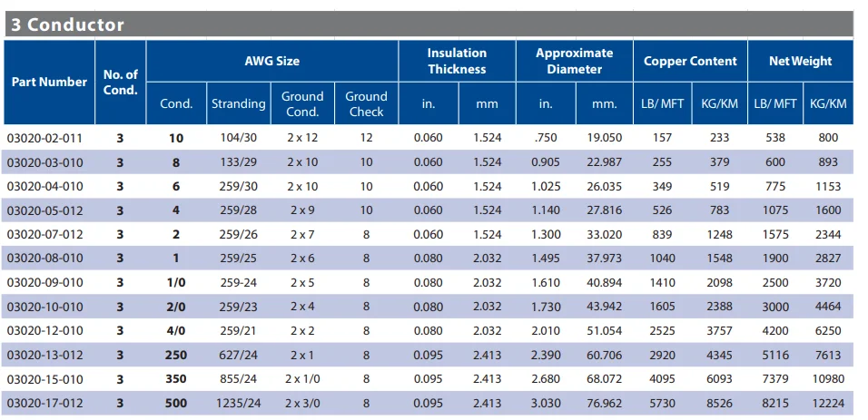The image size is (868, 420).
Task: Click the "3 Conductor" table title
Action: (x=67, y=24)
